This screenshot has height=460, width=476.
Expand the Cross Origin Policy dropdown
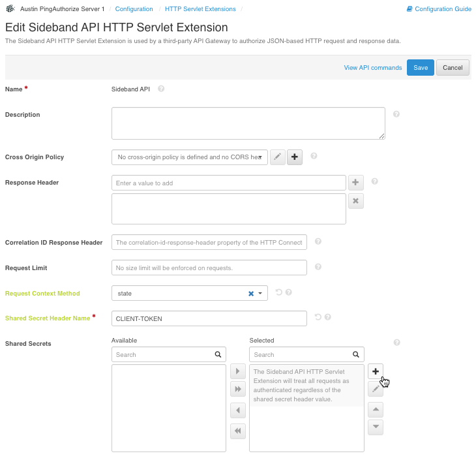261,157
